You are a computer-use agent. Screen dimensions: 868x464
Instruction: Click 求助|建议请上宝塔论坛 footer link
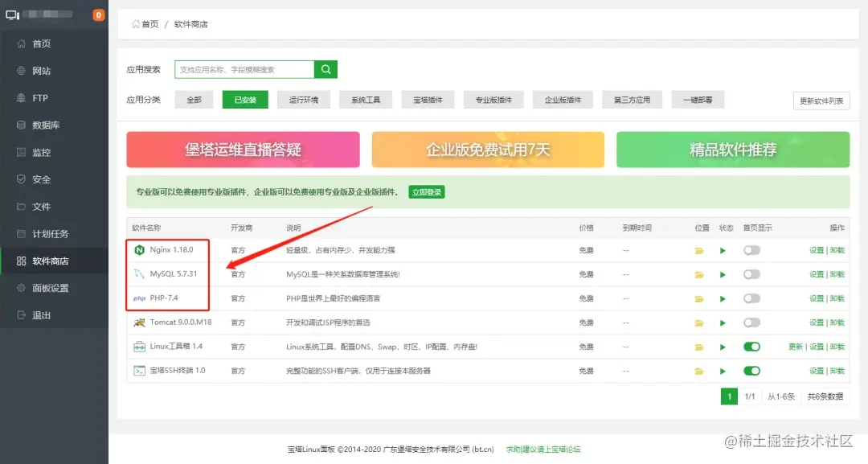tap(543, 449)
